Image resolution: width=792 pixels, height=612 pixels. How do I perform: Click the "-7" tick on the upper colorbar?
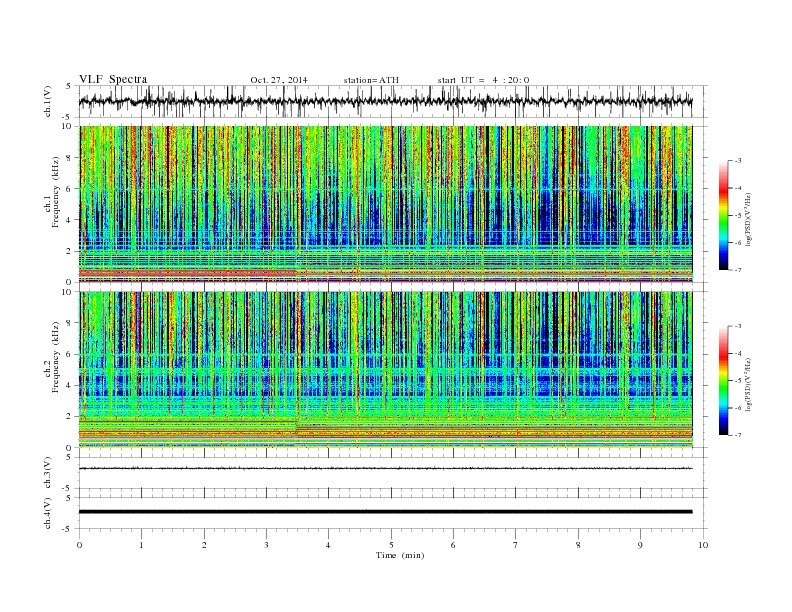738,270
